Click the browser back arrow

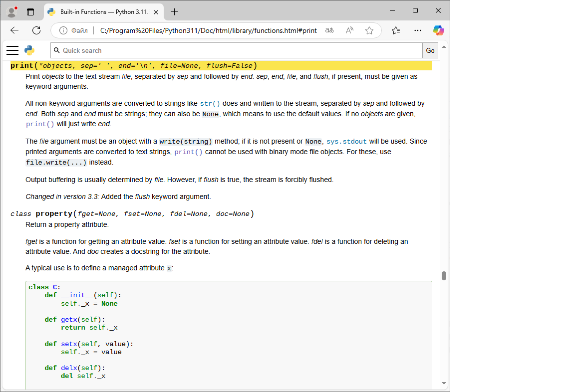click(14, 30)
